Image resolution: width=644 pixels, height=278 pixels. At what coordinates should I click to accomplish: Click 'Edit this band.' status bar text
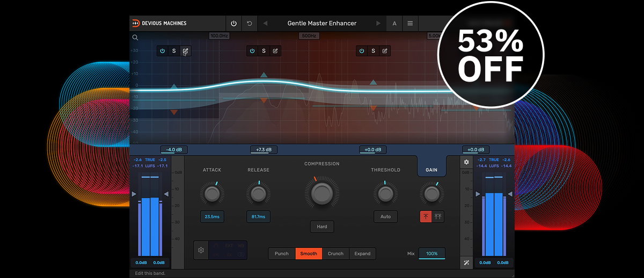150,273
